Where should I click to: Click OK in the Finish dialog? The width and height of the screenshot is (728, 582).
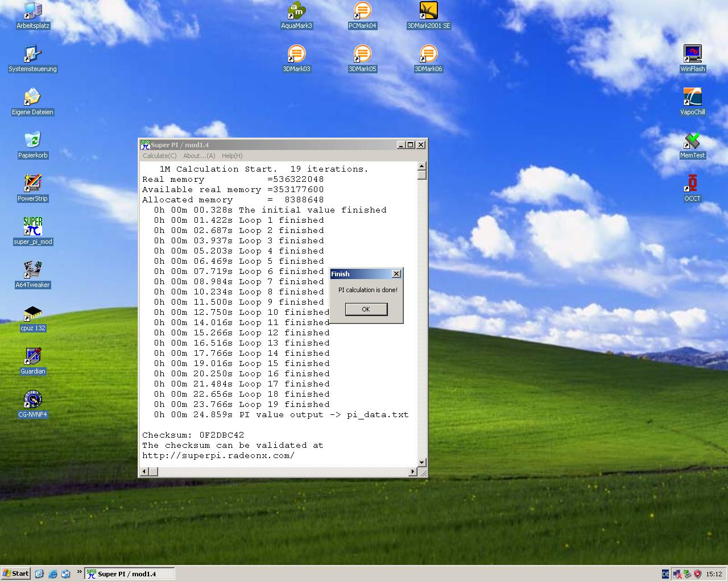[366, 309]
